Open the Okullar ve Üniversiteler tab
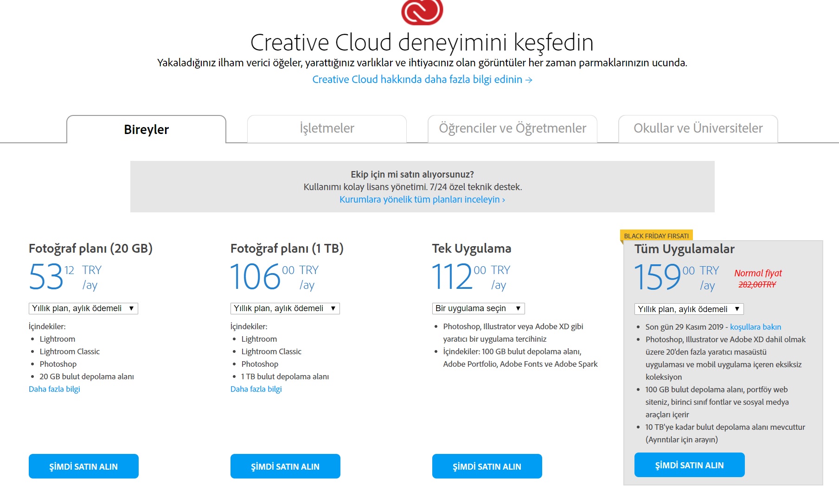 698,128
